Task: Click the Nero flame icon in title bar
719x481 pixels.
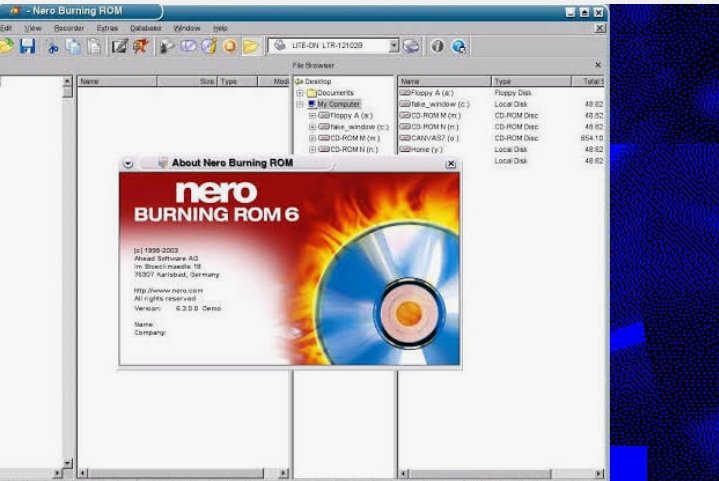Action: click(15, 10)
